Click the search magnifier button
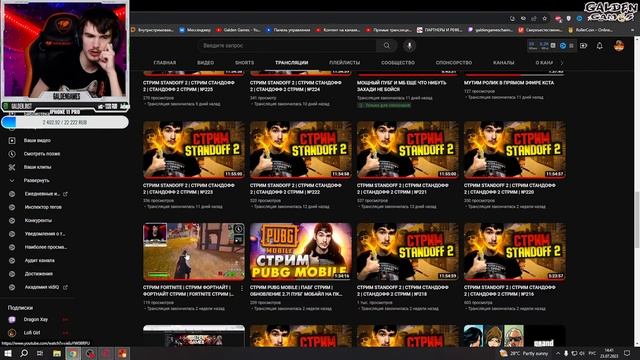The width and height of the screenshot is (640, 360). tap(386, 46)
